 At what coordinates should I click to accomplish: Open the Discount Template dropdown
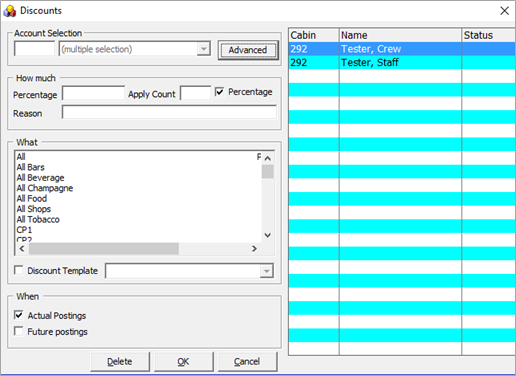point(266,271)
